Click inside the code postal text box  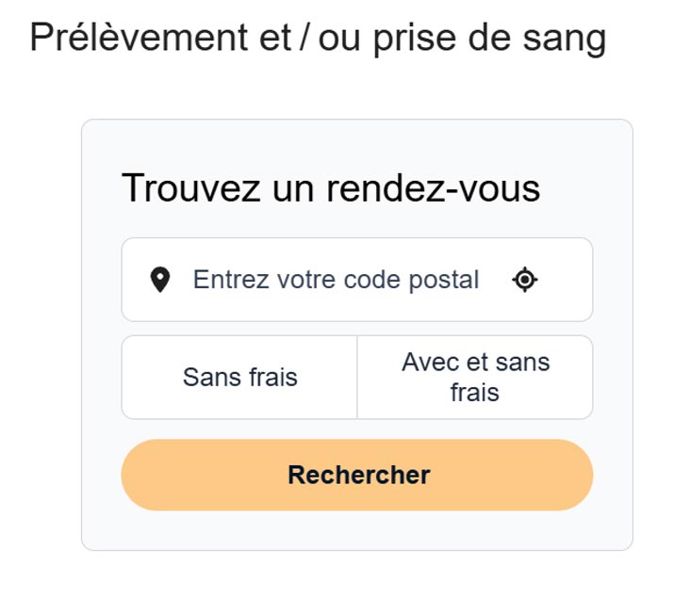[336, 280]
